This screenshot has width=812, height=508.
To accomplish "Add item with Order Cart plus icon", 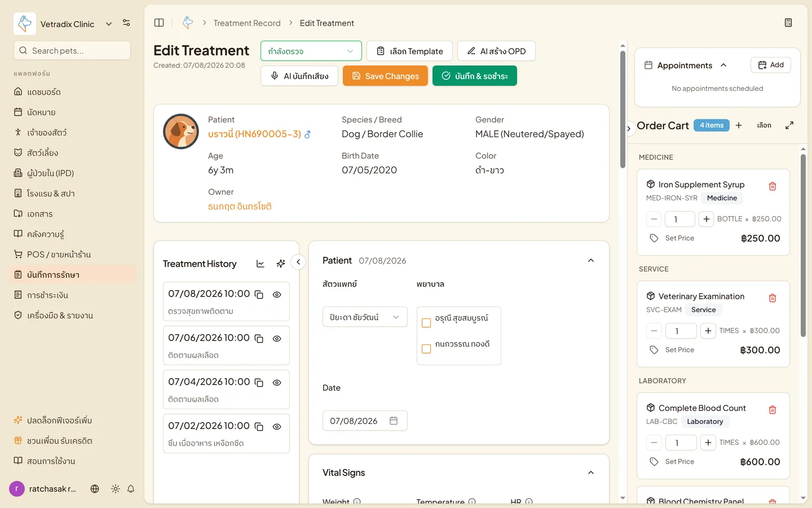I will click(739, 125).
